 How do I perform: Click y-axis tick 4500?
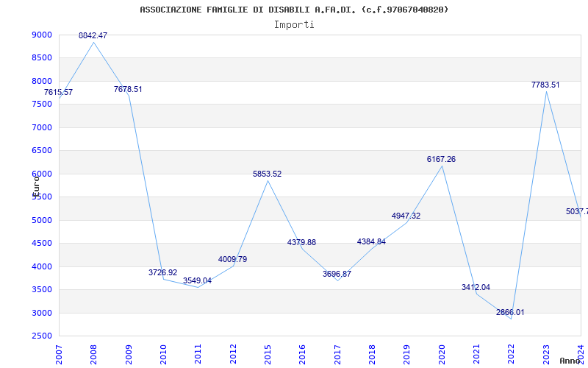pos(42,244)
